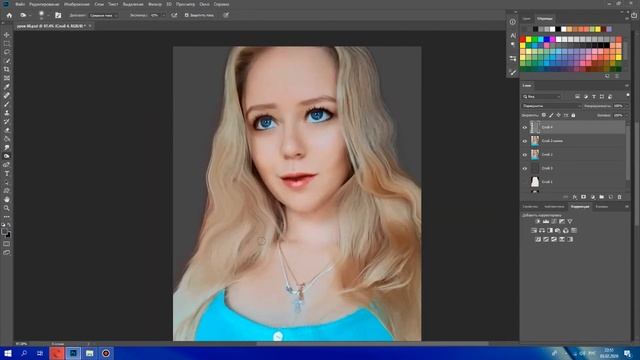This screenshot has height=360, width=640.
Task: Click the Windows Start button
Action: click(x=7, y=353)
